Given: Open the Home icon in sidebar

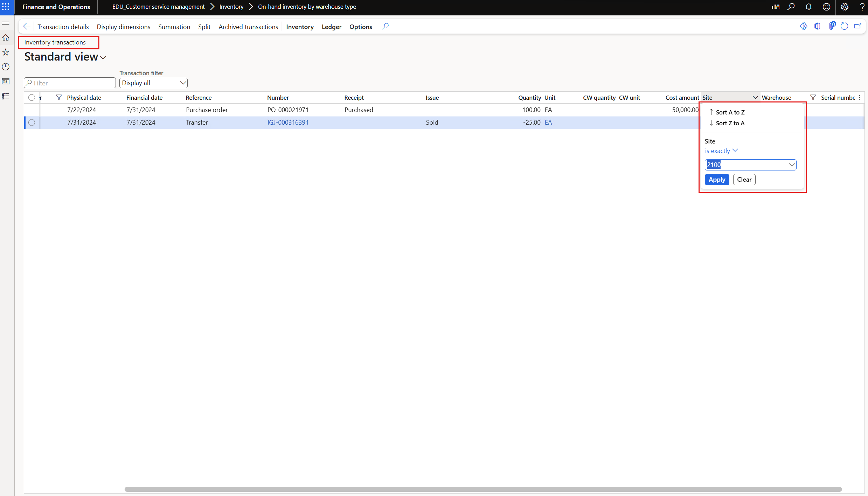Looking at the screenshot, I should click(6, 37).
